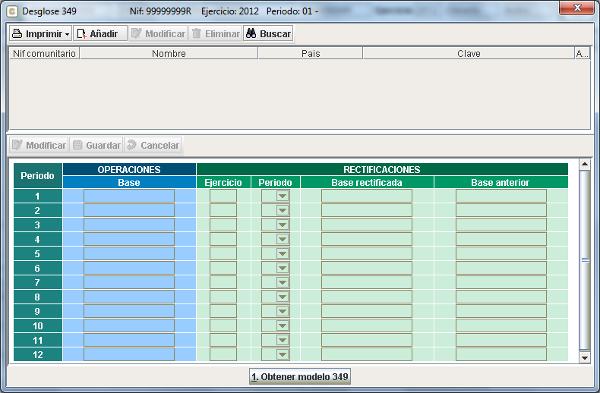This screenshot has height=393, width=600.
Task: Click the Clave column header
Action: pyautogui.click(x=469, y=53)
